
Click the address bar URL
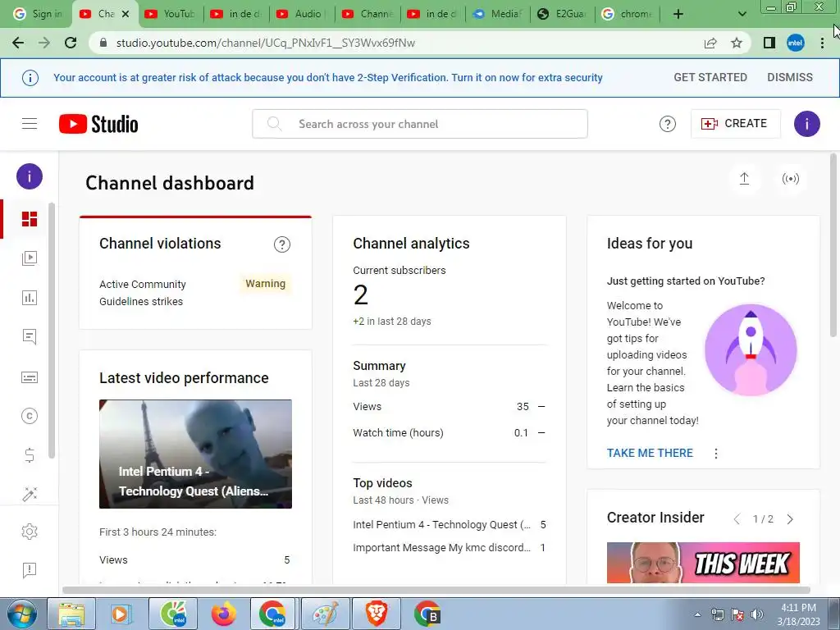pyautogui.click(x=266, y=43)
